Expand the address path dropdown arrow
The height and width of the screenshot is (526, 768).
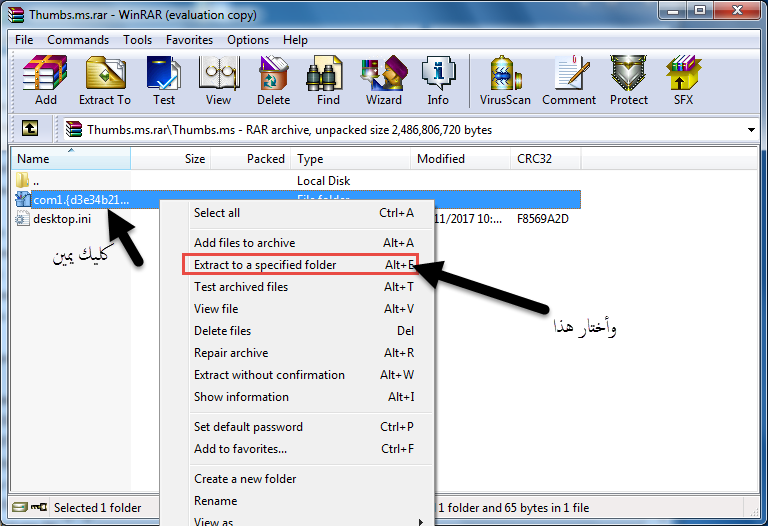(x=751, y=130)
